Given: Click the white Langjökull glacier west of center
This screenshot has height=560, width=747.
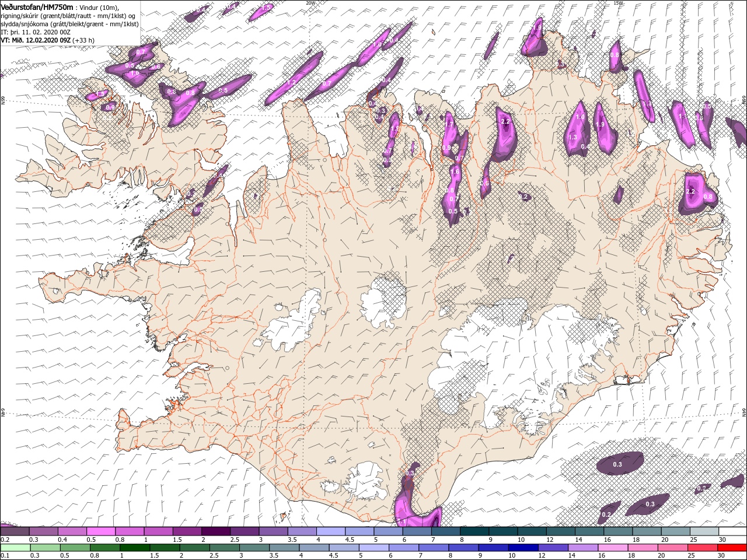Looking at the screenshot, I should [x=295, y=324].
